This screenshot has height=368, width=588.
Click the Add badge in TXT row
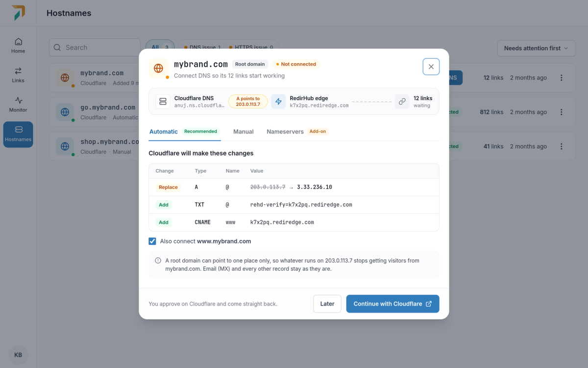[164, 205]
